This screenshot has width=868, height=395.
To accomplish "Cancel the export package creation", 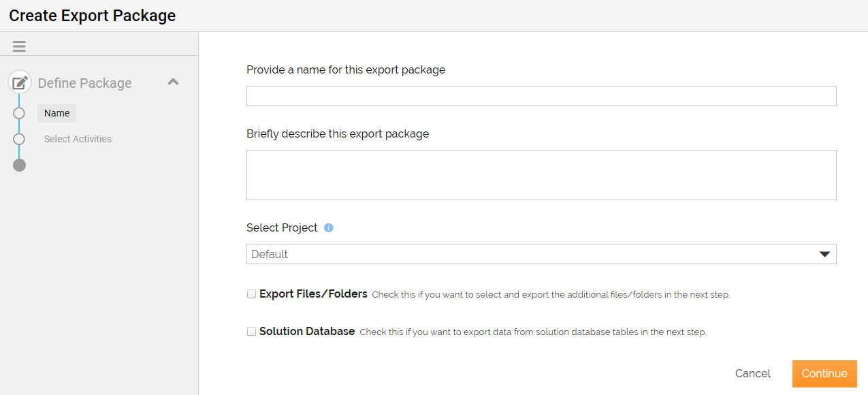I will tap(753, 373).
